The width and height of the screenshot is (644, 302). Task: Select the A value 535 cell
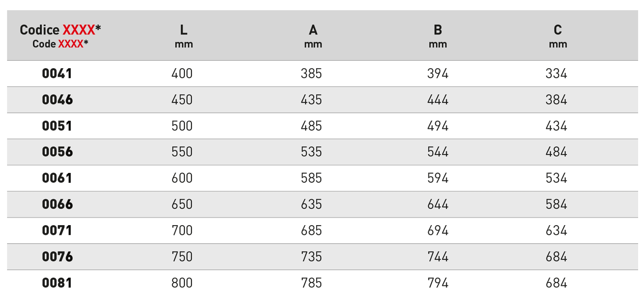tap(311, 152)
